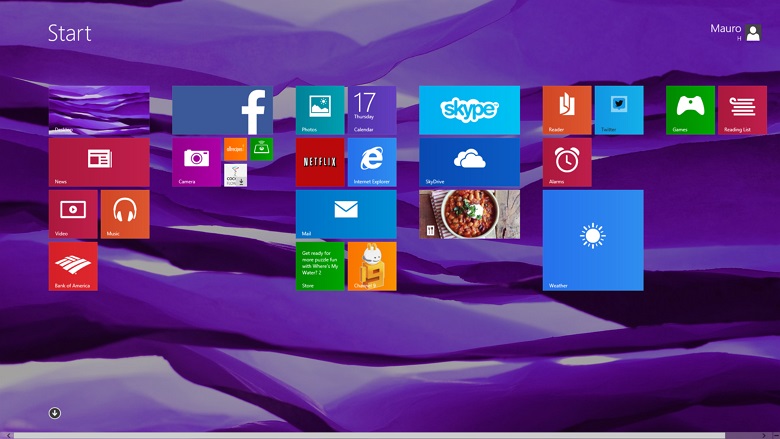Open the News app tile
The image size is (780, 439).
tap(99, 162)
